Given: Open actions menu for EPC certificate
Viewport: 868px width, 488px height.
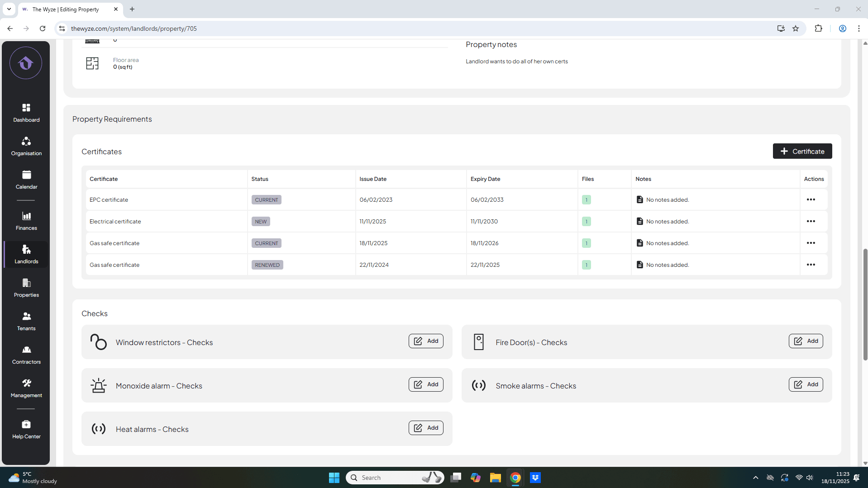Looking at the screenshot, I should click(x=811, y=199).
